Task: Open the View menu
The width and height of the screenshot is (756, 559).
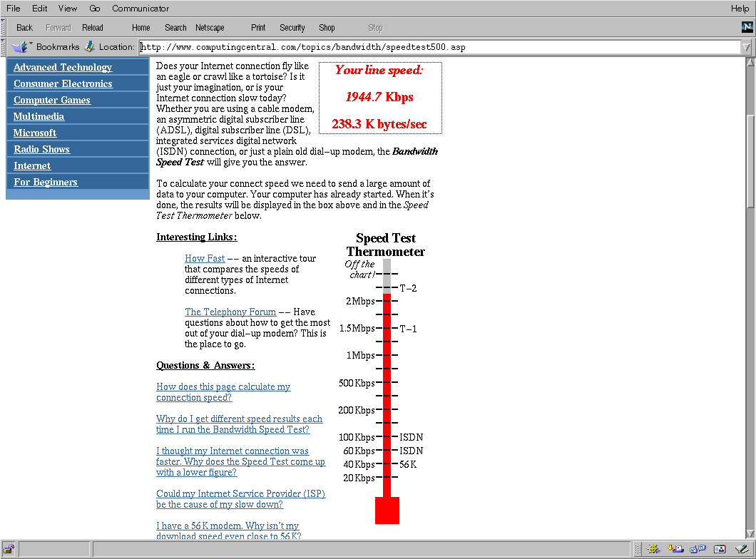Action: [68, 8]
